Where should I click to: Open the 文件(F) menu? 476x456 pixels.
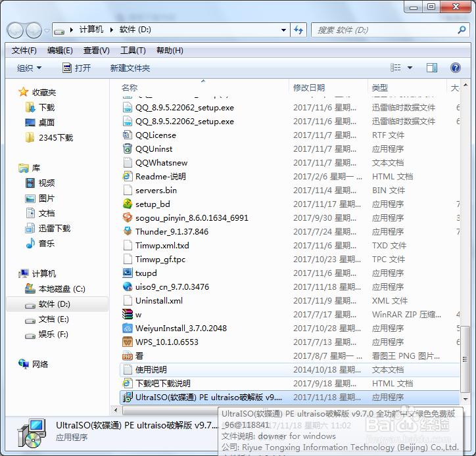point(24,51)
